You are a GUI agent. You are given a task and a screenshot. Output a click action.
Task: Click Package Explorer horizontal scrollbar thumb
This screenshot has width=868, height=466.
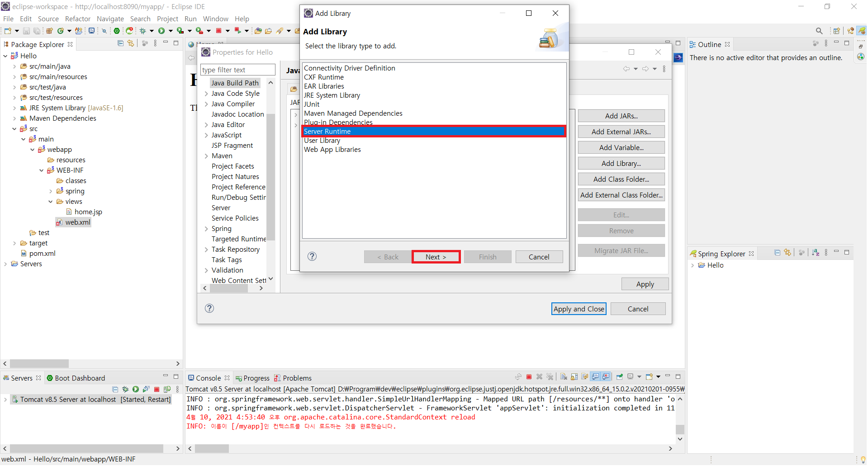click(x=39, y=364)
